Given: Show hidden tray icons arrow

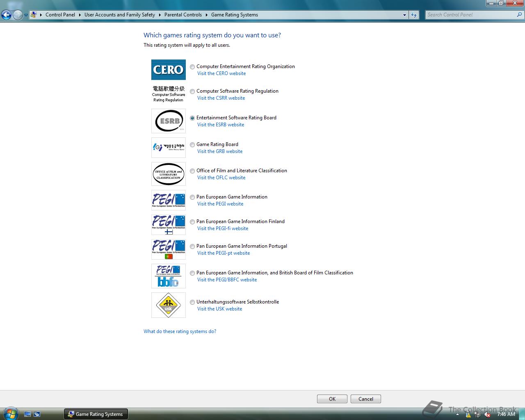Looking at the screenshot, I should (x=457, y=414).
